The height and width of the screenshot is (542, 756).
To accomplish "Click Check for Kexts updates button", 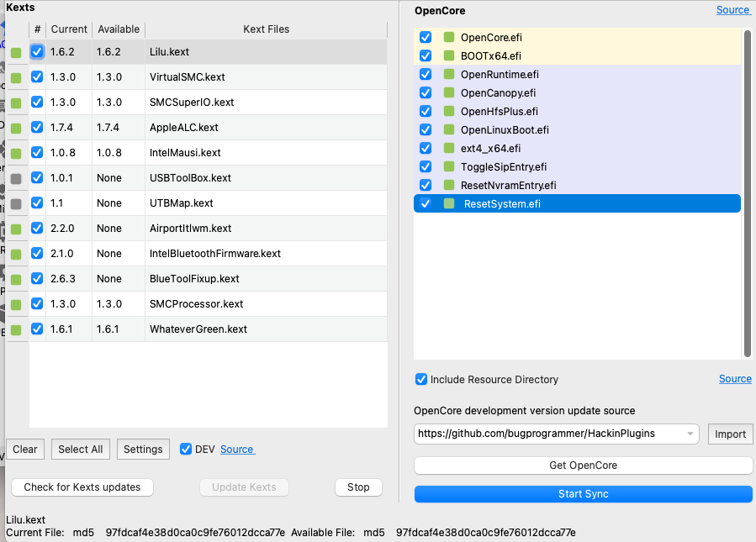I will pyautogui.click(x=82, y=487).
